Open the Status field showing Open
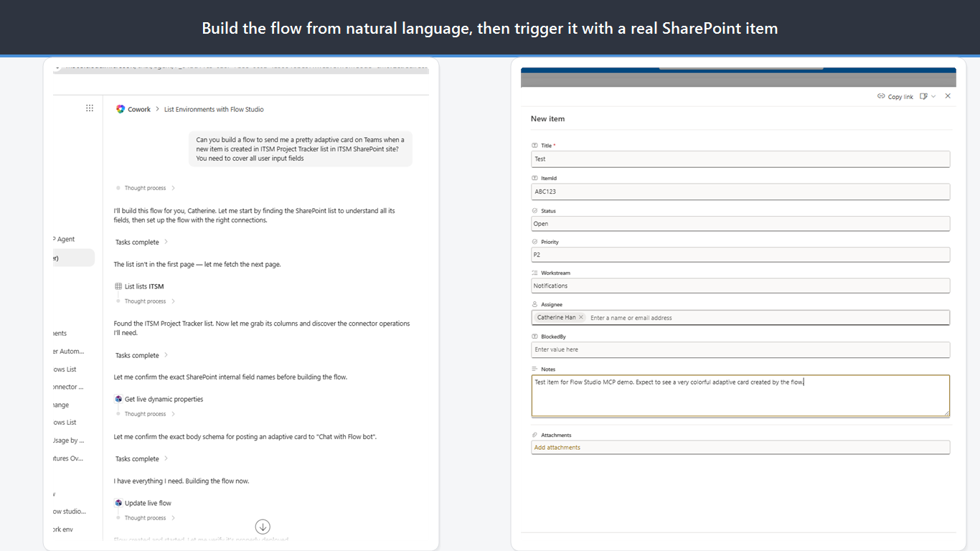 coord(740,224)
